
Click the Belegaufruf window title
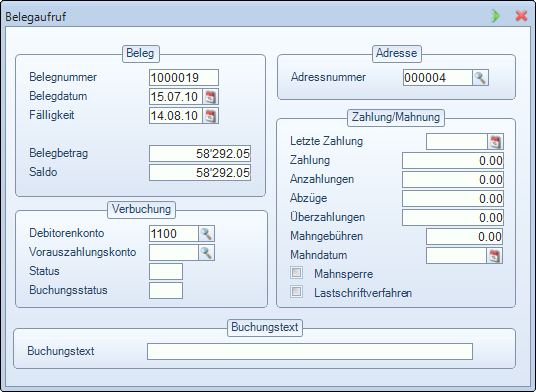tap(36, 17)
